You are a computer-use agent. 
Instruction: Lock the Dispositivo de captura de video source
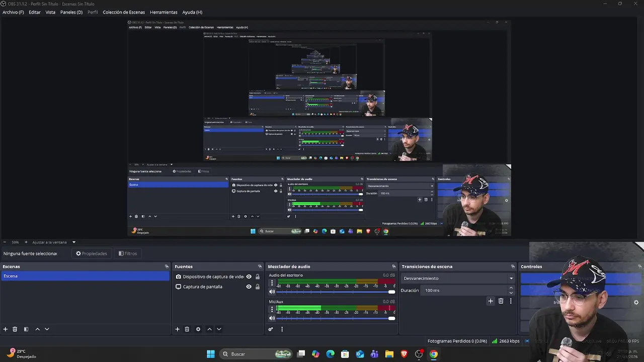tap(258, 277)
